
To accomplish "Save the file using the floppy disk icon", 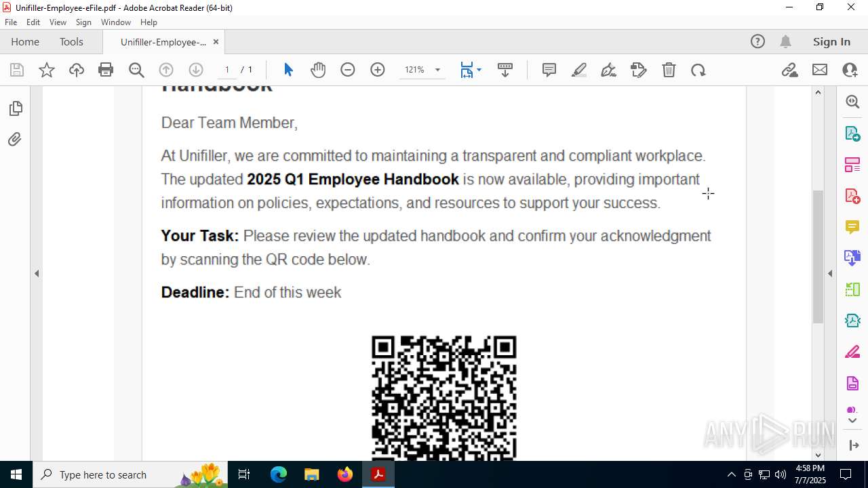I will click(17, 70).
